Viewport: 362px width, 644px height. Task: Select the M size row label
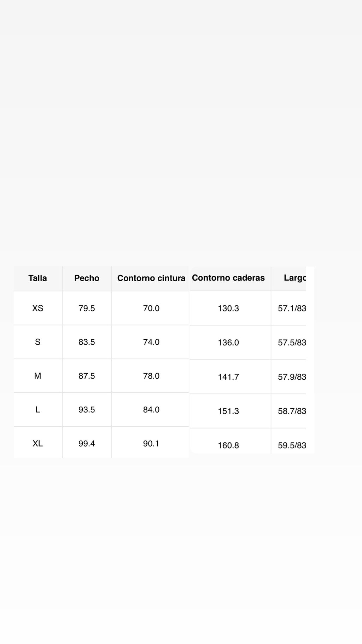37,376
